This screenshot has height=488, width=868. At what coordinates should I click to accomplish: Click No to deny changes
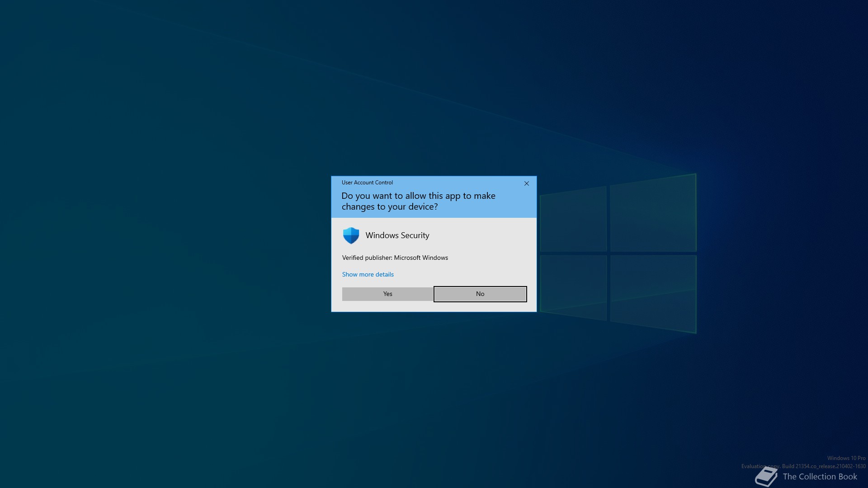click(x=480, y=294)
